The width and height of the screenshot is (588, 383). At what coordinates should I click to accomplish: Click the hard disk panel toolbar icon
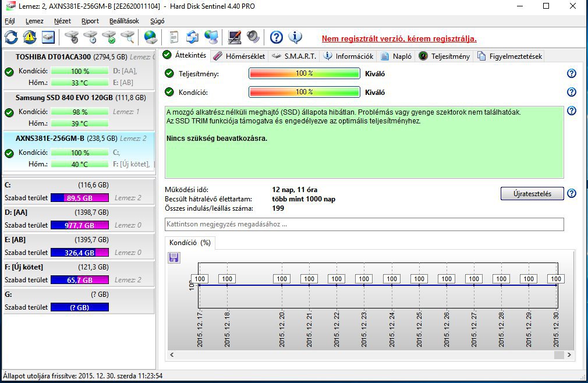coord(48,37)
